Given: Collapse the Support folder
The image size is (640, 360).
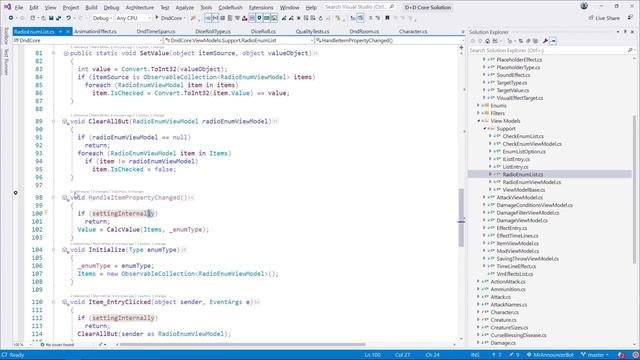Looking at the screenshot, I should click(x=484, y=129).
